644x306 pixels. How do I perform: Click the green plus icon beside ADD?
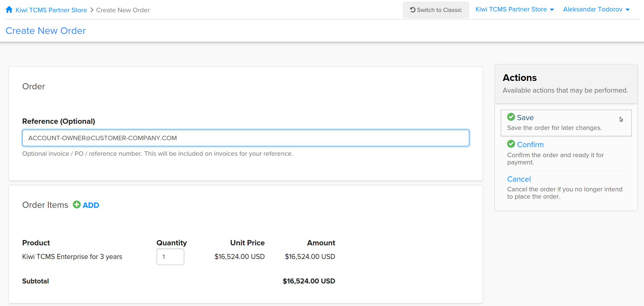tap(77, 205)
